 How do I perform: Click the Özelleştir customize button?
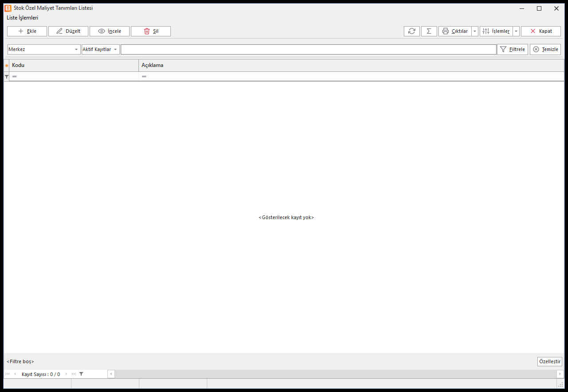coord(550,361)
